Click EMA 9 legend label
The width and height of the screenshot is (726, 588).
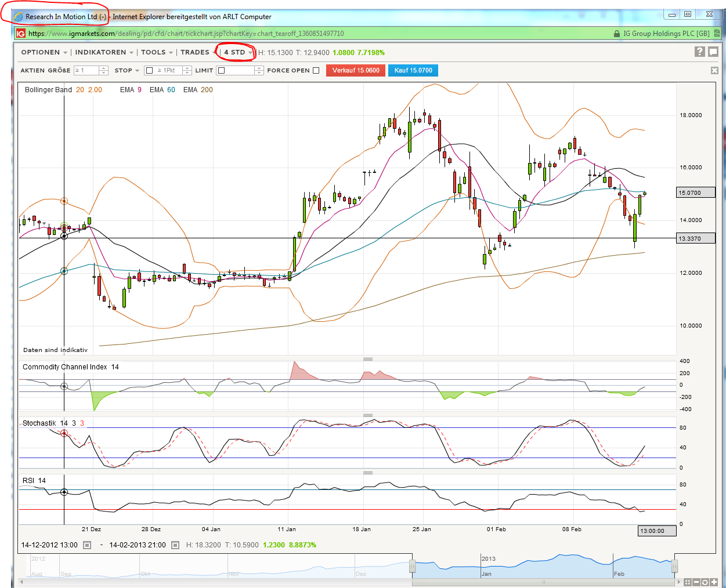[x=131, y=90]
